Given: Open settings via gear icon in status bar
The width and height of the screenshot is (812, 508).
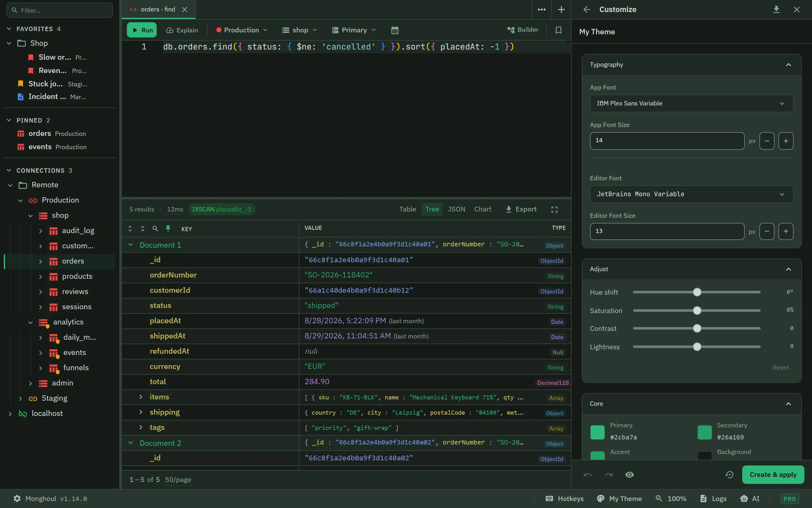Looking at the screenshot, I should coord(17,498).
